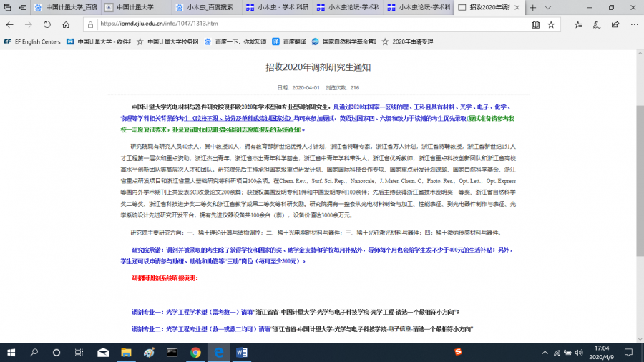
Task: Open browser Settings and more menu
Action: [x=632, y=24]
